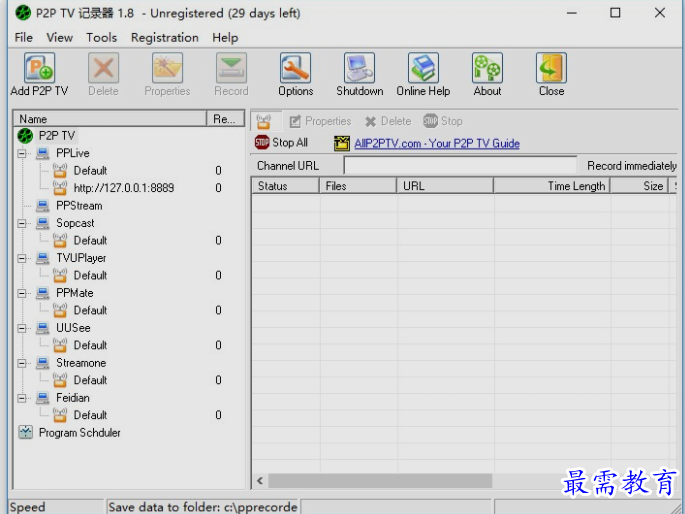This screenshot has width=685, height=514.
Task: Click the Stop All button
Action: tap(281, 142)
